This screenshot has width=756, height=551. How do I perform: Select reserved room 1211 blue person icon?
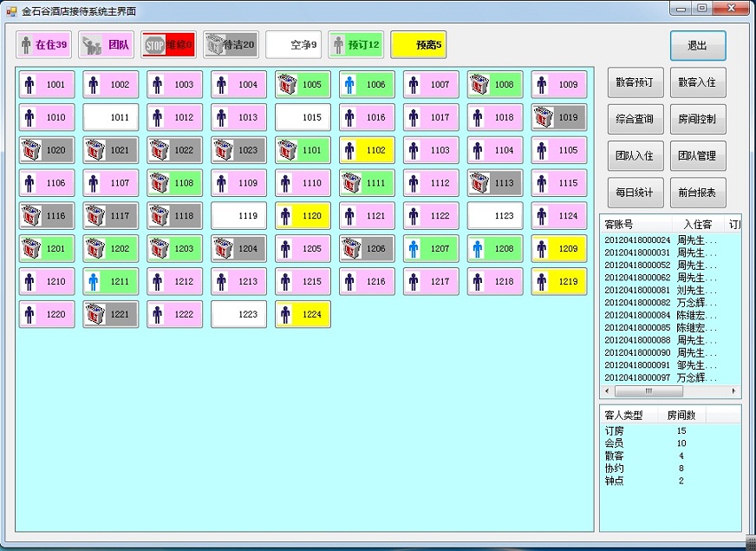tap(94, 281)
